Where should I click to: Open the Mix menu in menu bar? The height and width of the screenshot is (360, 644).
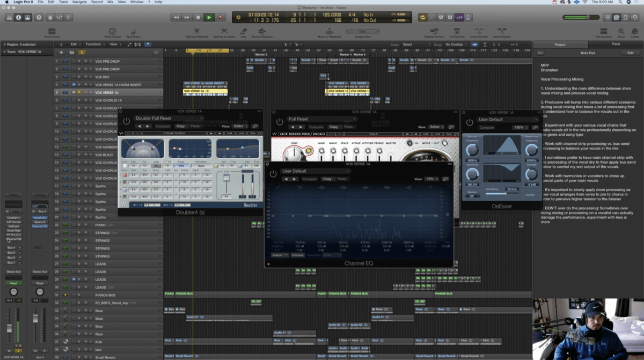tap(110, 2)
